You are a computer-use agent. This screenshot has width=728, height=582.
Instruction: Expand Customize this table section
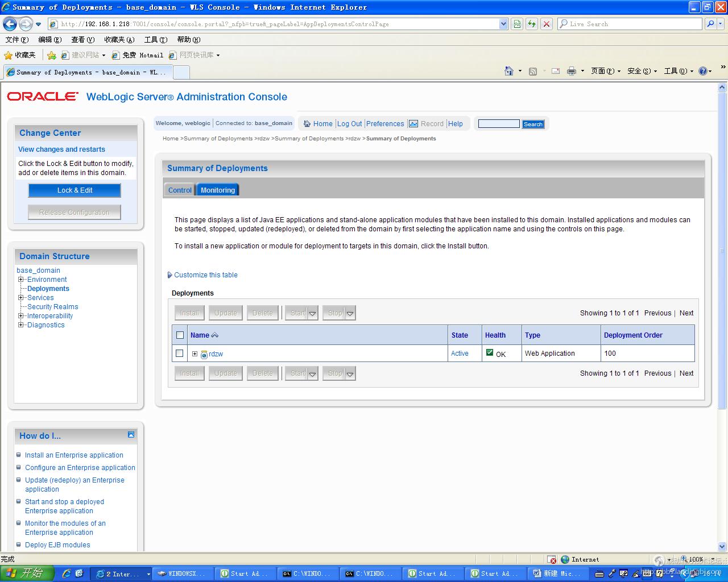(x=169, y=275)
